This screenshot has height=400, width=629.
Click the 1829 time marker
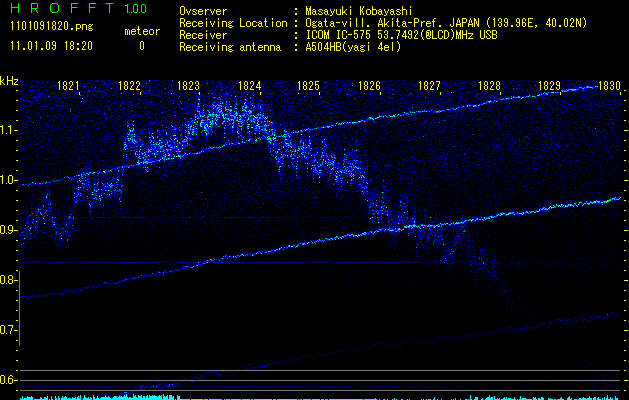click(549, 86)
